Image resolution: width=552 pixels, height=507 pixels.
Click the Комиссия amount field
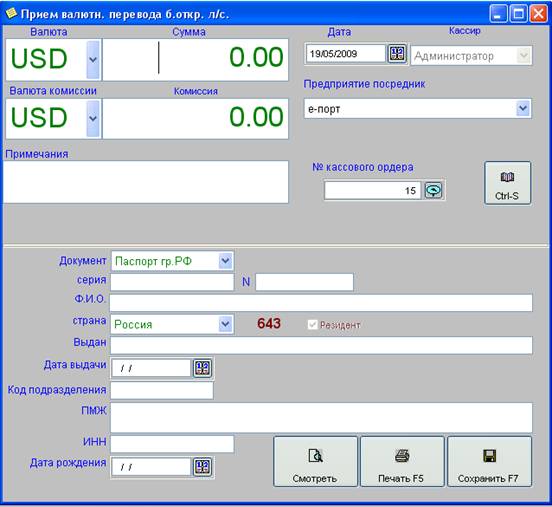point(195,119)
